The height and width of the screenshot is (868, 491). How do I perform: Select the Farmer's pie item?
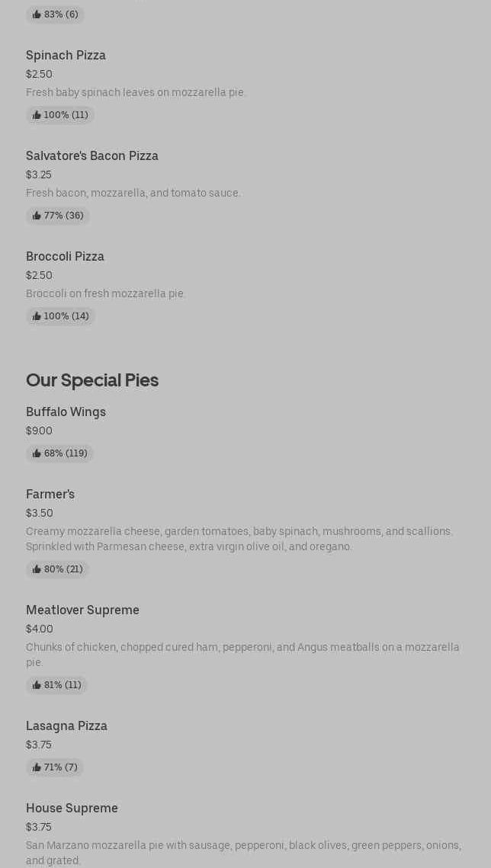click(x=50, y=495)
